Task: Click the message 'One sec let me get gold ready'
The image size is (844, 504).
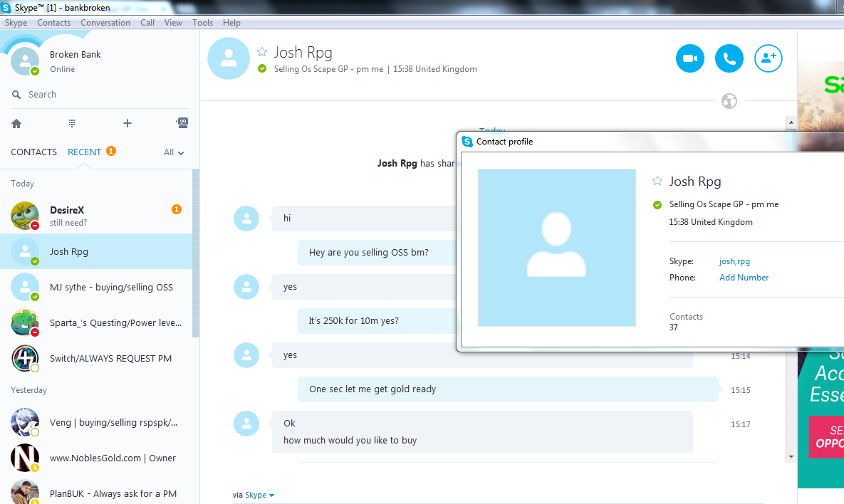Action: point(372,389)
